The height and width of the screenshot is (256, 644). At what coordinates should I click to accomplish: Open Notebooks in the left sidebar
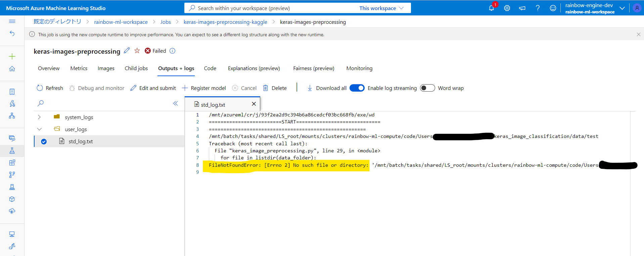click(12, 92)
